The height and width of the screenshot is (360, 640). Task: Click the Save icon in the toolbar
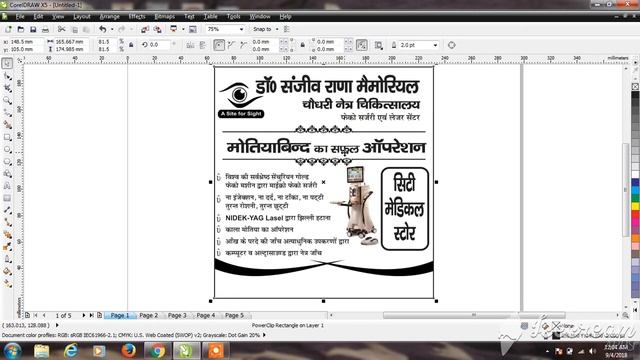click(x=33, y=29)
